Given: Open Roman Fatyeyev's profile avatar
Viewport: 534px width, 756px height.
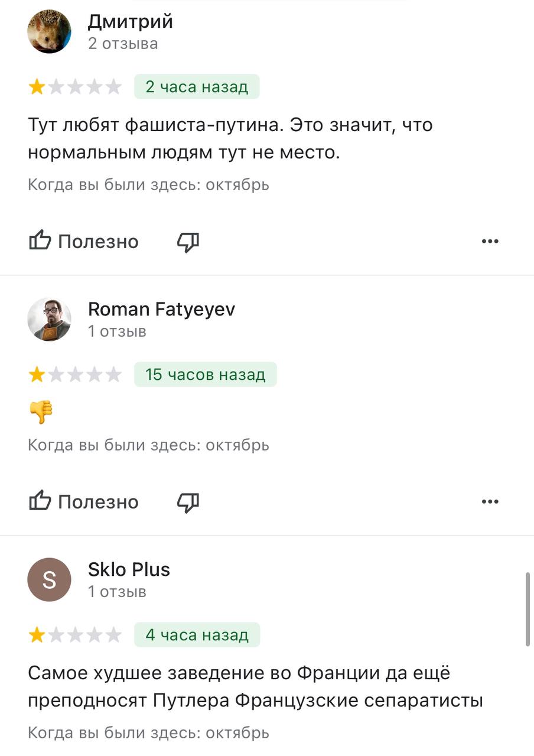Looking at the screenshot, I should [49, 320].
